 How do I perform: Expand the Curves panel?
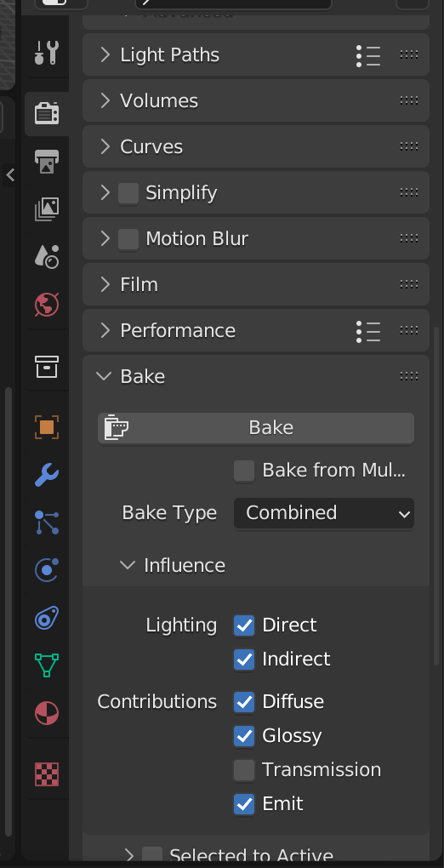[105, 146]
